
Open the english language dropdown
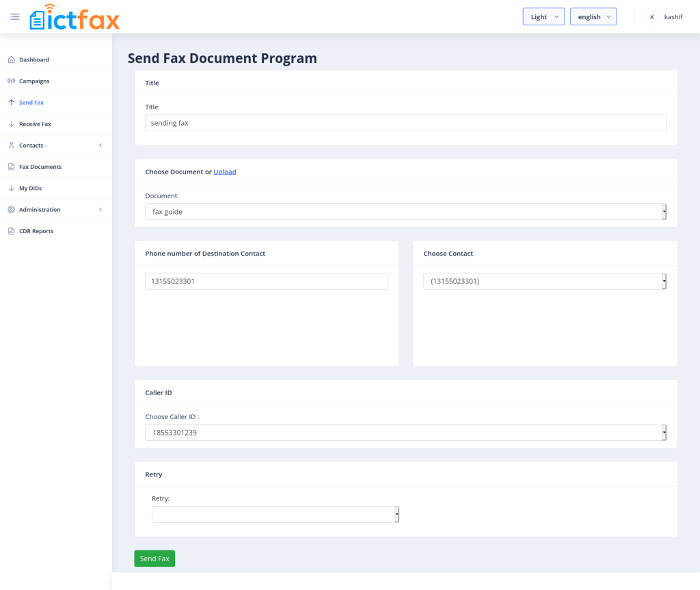[x=593, y=16]
